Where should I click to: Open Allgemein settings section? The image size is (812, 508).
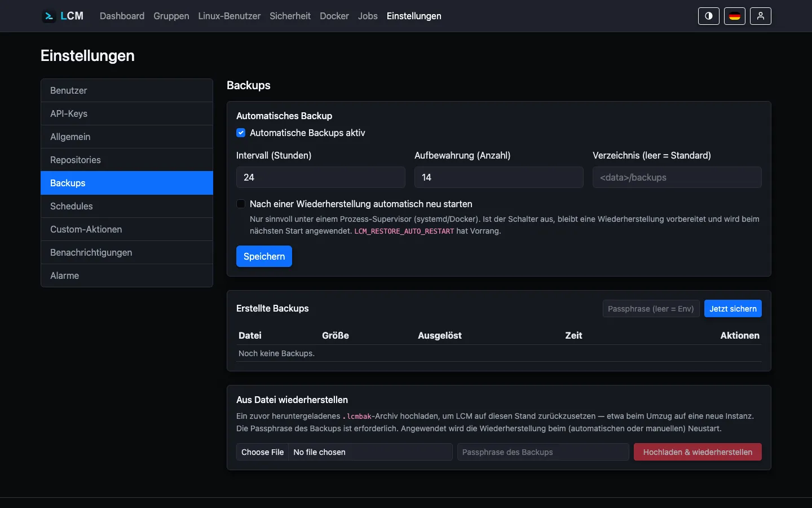127,137
